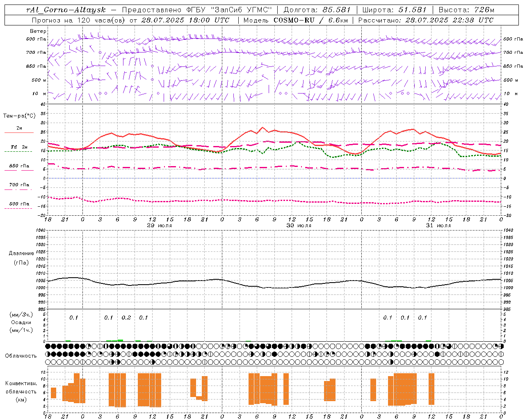Click the Конвективн. облачность label
The height and width of the screenshot is (420, 525).
pyautogui.click(x=21, y=388)
